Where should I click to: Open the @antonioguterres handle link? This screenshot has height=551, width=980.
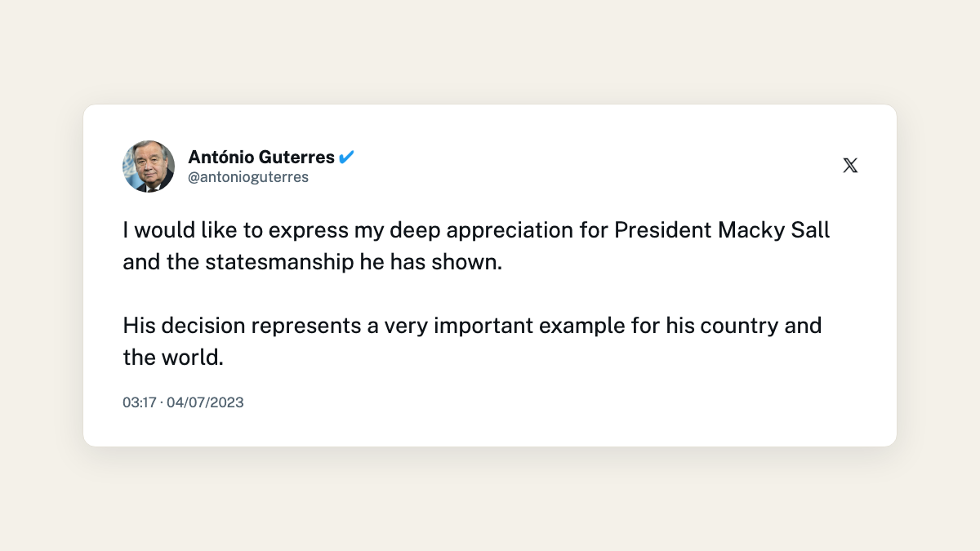pos(248,177)
